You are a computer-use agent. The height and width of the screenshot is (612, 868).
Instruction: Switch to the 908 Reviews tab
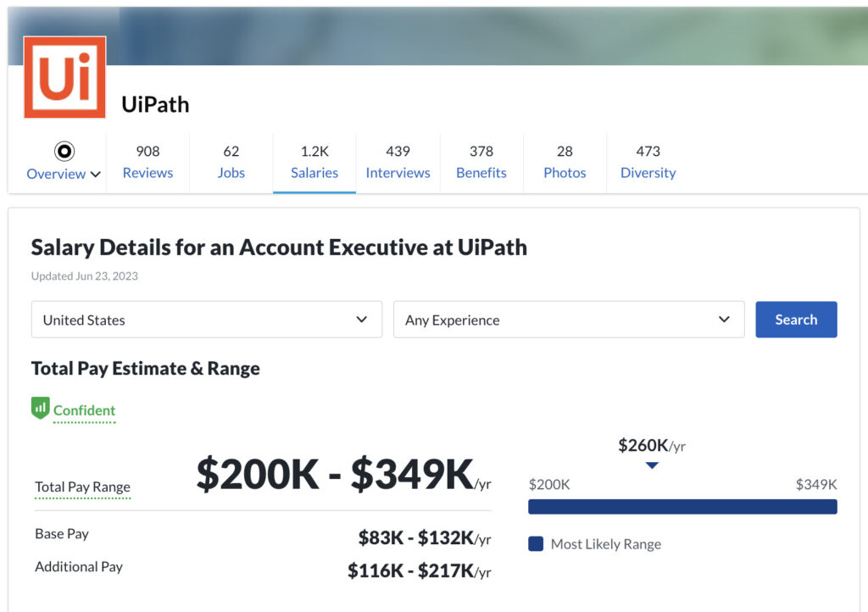(x=147, y=162)
